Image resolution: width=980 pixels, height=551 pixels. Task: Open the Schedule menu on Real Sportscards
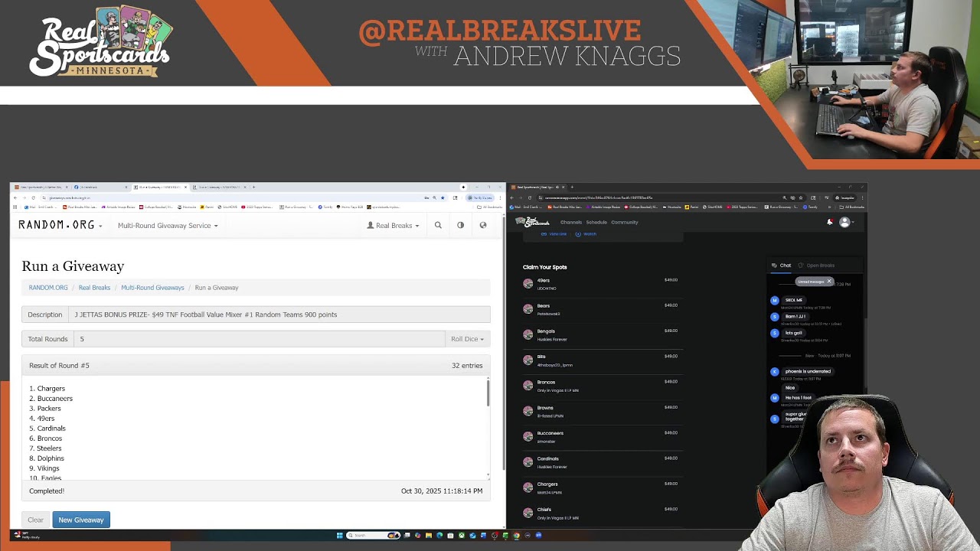[x=596, y=222]
